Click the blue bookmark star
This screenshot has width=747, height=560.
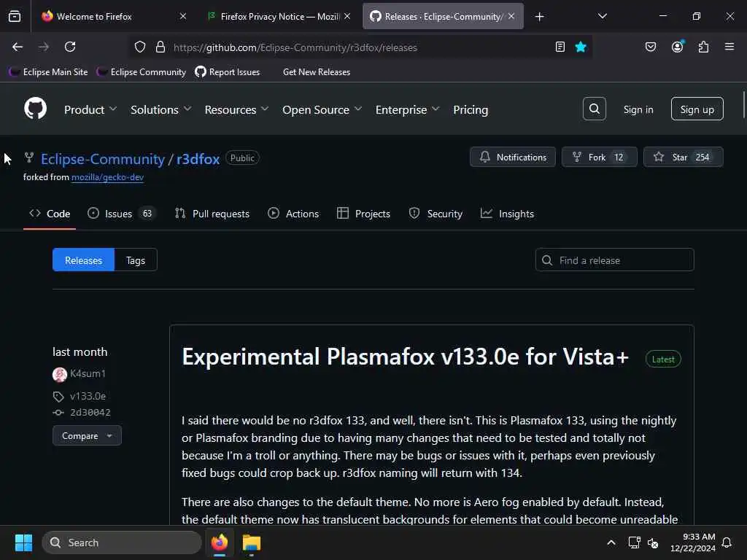click(x=581, y=47)
